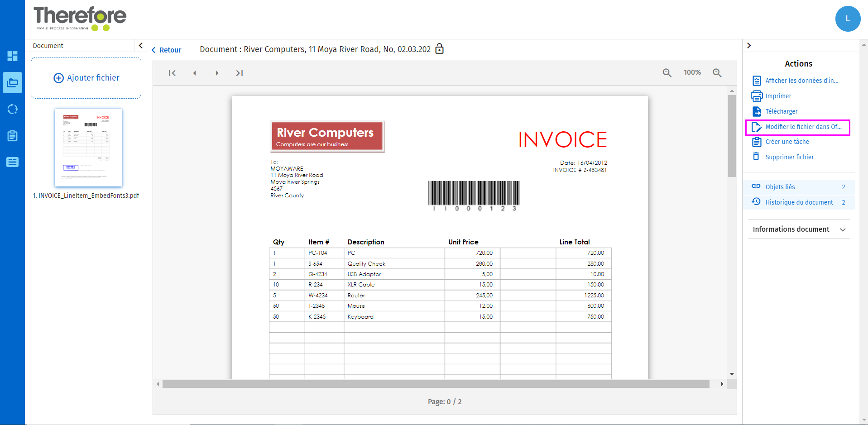Collapse the Document panel with left chevron

click(140, 45)
